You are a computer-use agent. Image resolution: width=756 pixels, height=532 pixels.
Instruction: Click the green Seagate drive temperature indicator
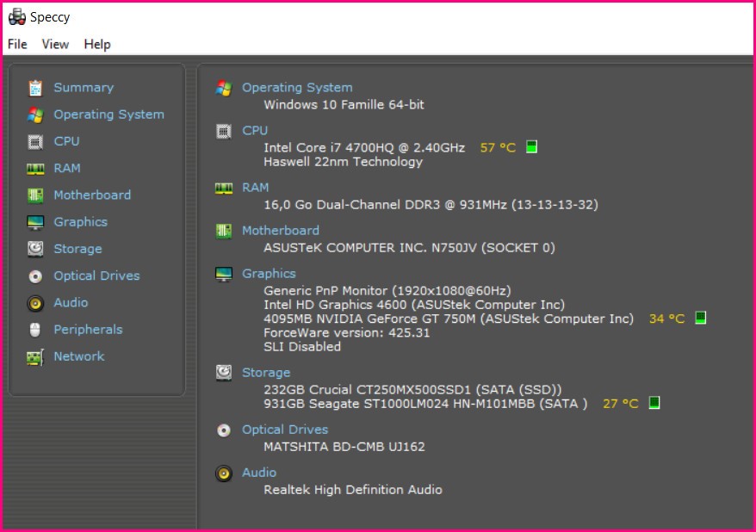[654, 402]
